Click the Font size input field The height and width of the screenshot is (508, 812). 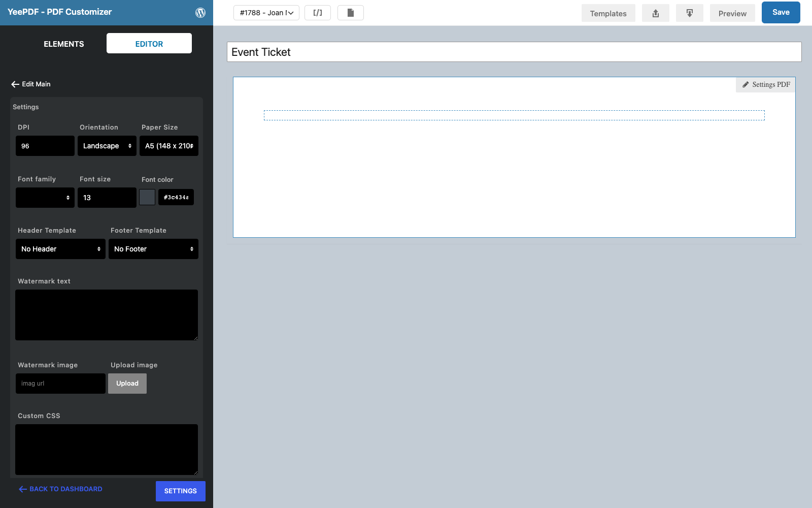click(107, 198)
